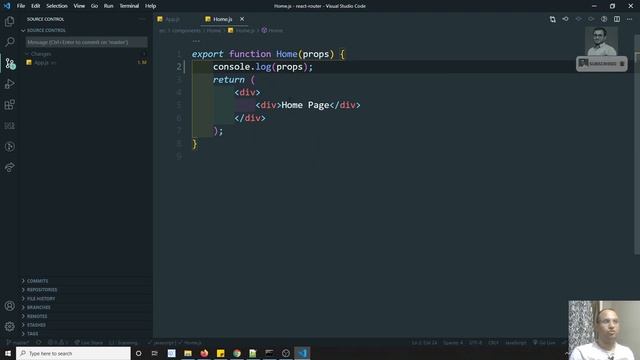Screen dimensions: 640x360
Task: Click the Open Changes editor toolbar icon
Action: (552, 19)
